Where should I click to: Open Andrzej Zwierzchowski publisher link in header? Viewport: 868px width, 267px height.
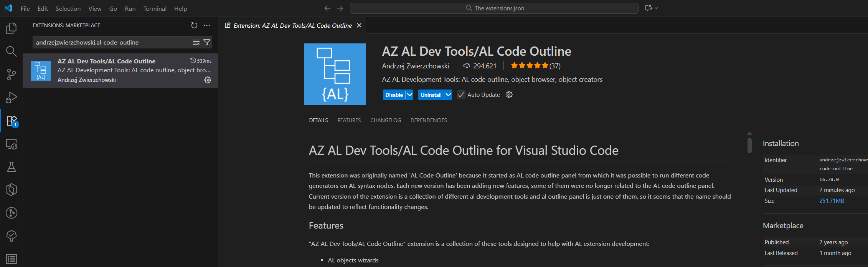415,66
